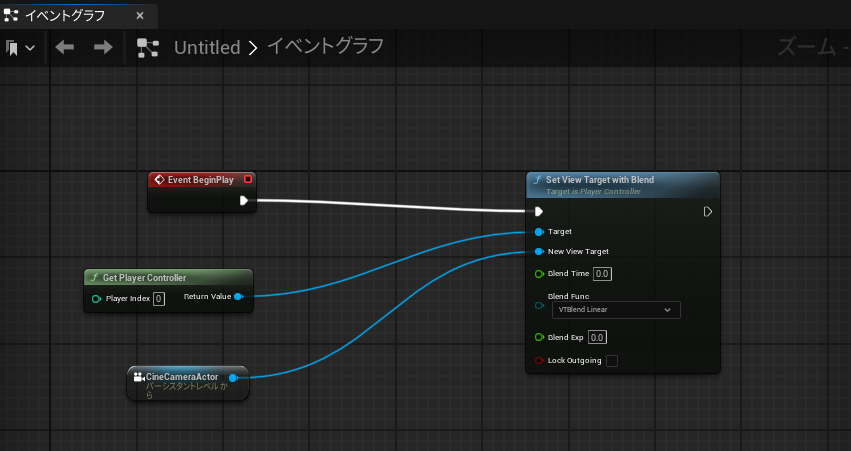The image size is (851, 451).
Task: Click the bookmark icon in graph toolbar
Action: 13,48
